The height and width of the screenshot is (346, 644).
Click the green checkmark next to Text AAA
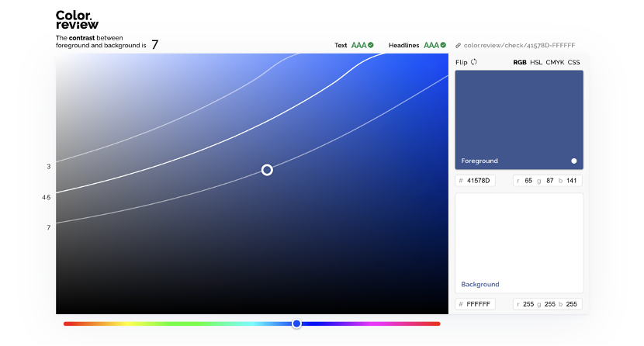pos(371,45)
